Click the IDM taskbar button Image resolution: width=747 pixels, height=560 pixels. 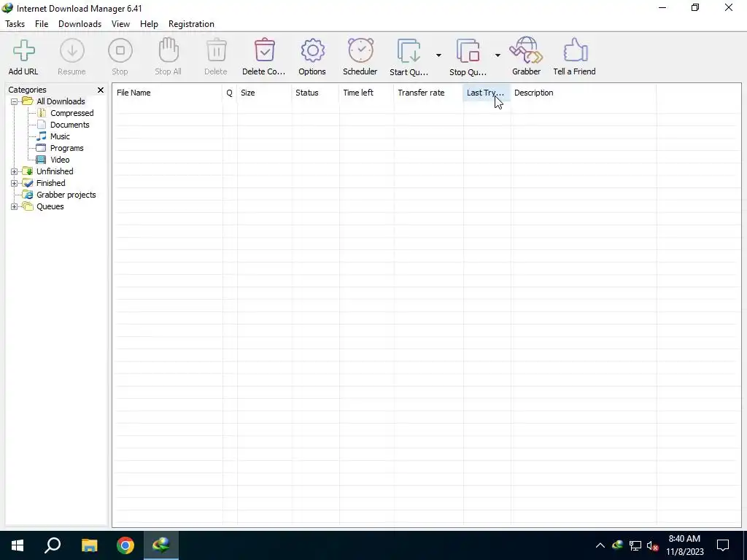click(161, 545)
